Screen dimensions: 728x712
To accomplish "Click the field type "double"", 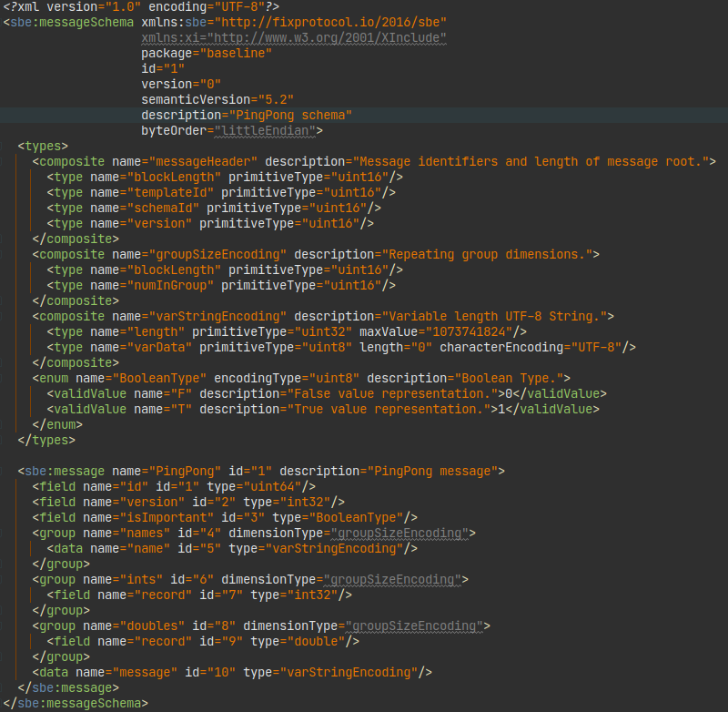I will pyautogui.click(x=316, y=641).
